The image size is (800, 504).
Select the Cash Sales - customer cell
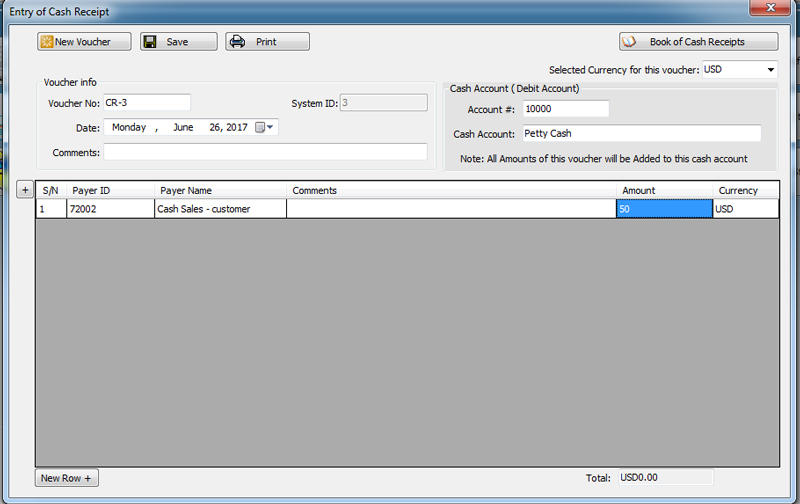[220, 209]
